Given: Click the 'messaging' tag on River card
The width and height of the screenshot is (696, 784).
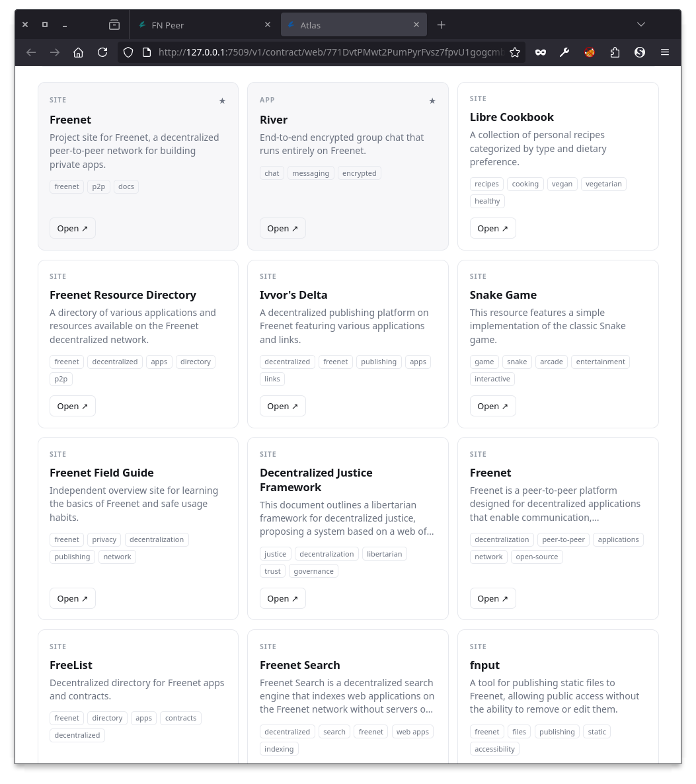Looking at the screenshot, I should click(311, 173).
